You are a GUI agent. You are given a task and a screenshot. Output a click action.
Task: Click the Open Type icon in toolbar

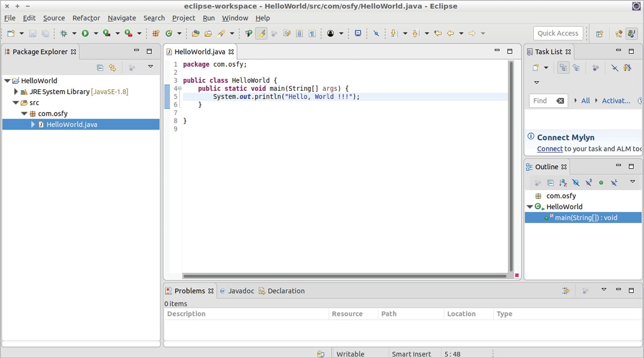[x=195, y=33]
